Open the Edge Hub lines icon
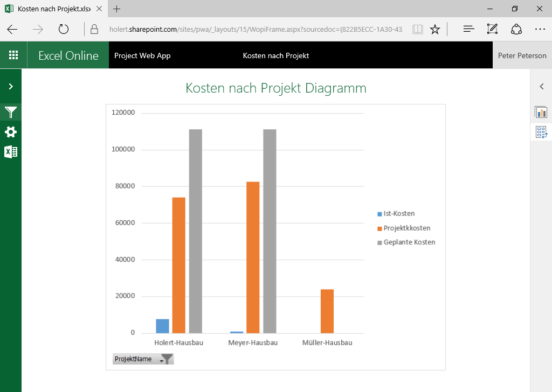 [x=468, y=29]
